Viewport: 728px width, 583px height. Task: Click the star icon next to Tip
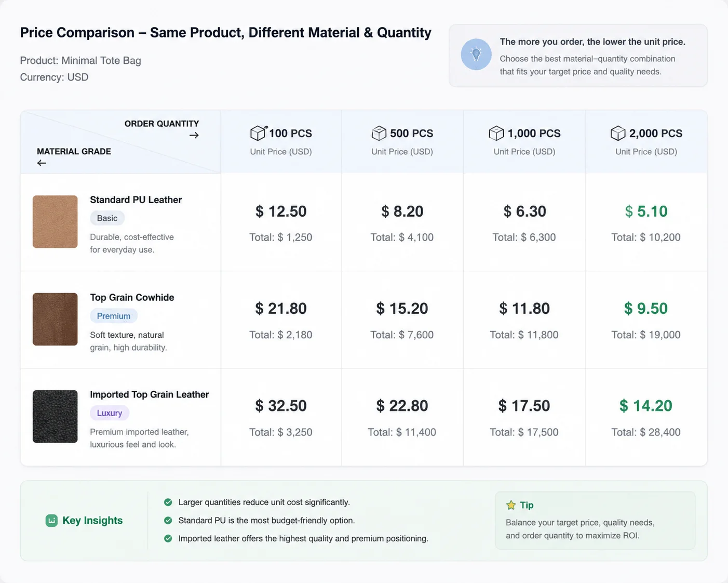(x=511, y=505)
